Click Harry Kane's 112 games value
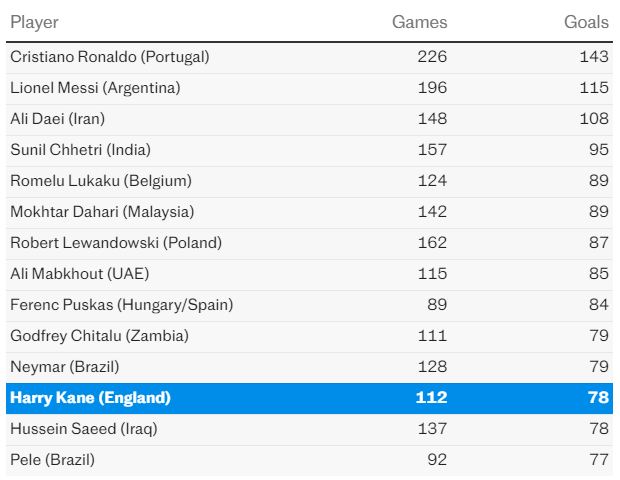Image resolution: width=620 pixels, height=480 pixels. (431, 398)
